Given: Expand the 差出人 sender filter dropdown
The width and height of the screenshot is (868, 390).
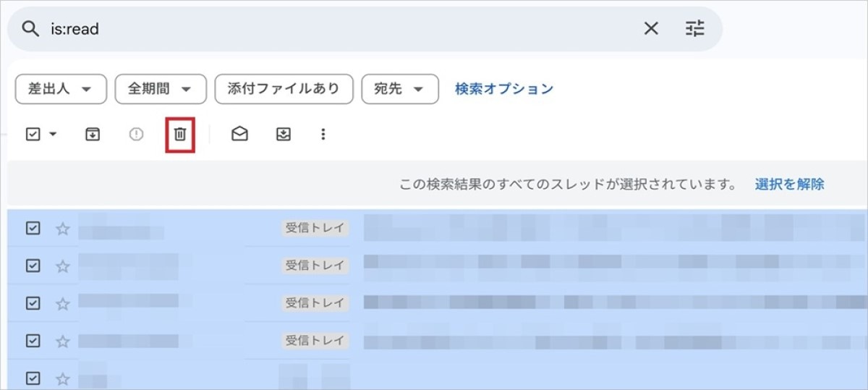Looking at the screenshot, I should coord(61,89).
